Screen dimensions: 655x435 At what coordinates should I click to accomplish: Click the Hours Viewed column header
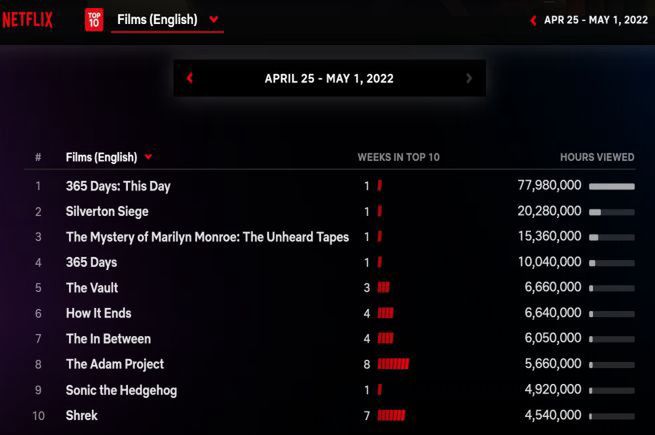pos(597,157)
